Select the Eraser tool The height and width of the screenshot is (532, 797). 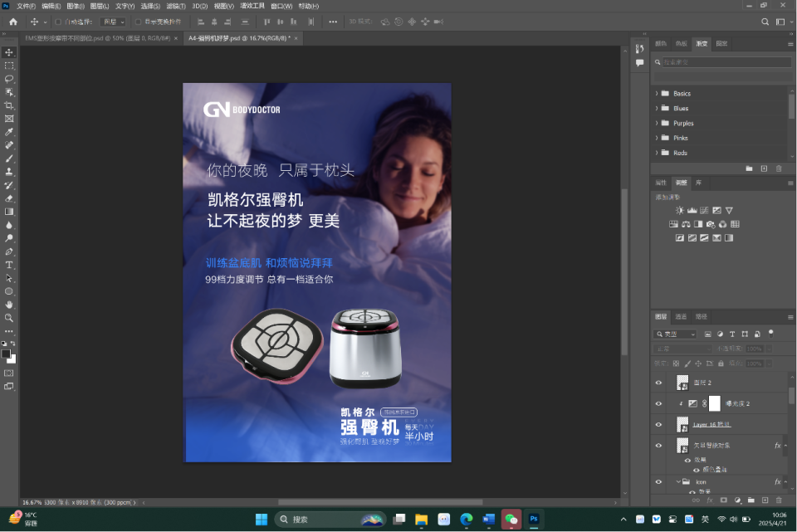point(9,198)
